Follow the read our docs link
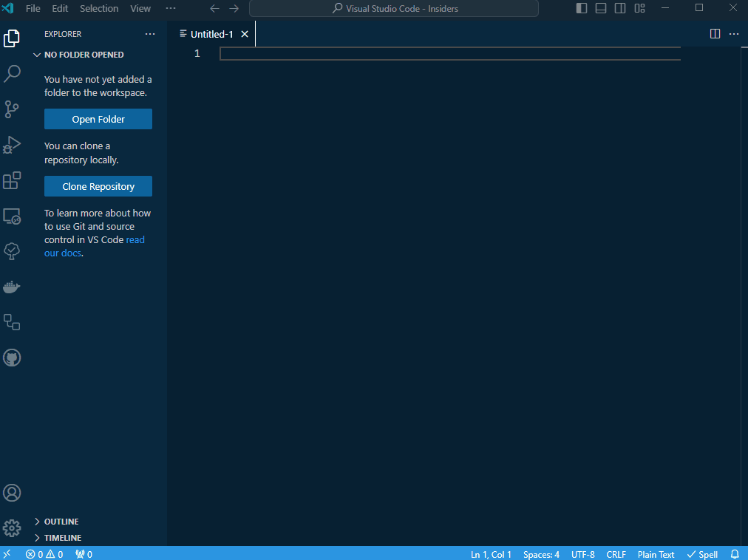Screen dimensions: 748x560 tap(95, 247)
